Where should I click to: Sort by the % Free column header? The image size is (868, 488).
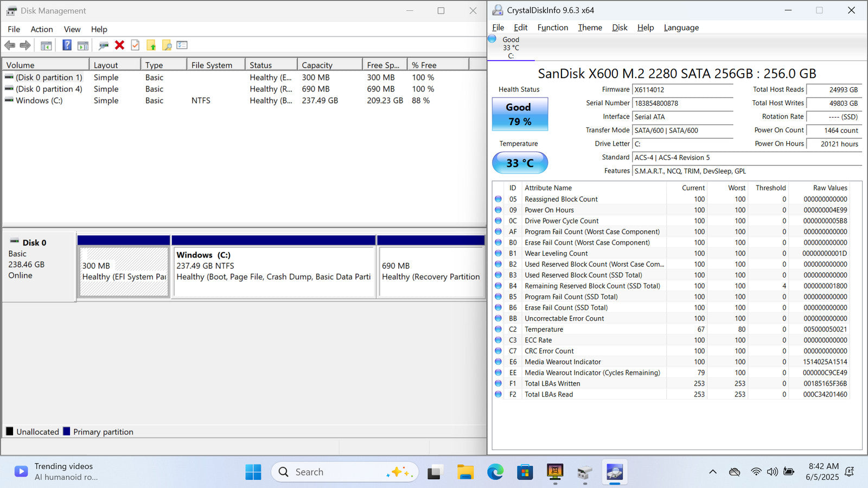tap(438, 65)
